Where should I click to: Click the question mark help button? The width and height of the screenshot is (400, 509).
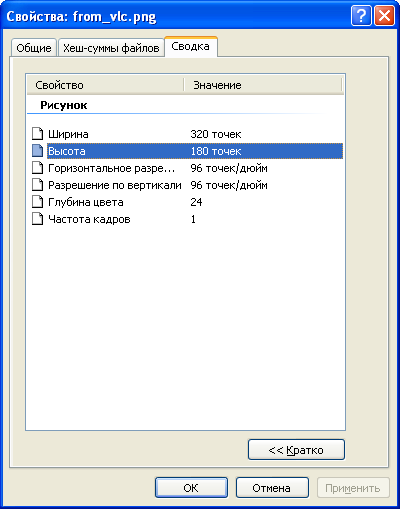coord(361,16)
